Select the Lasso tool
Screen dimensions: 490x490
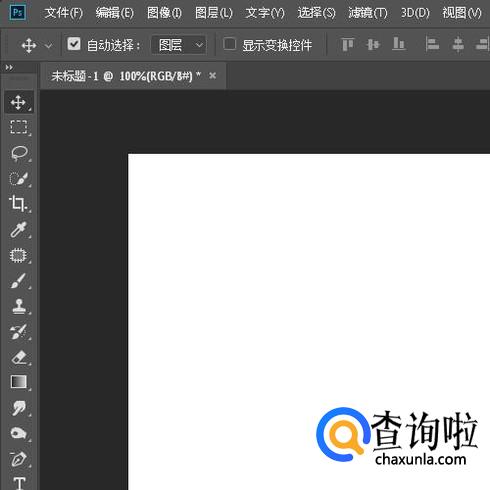coord(19,153)
